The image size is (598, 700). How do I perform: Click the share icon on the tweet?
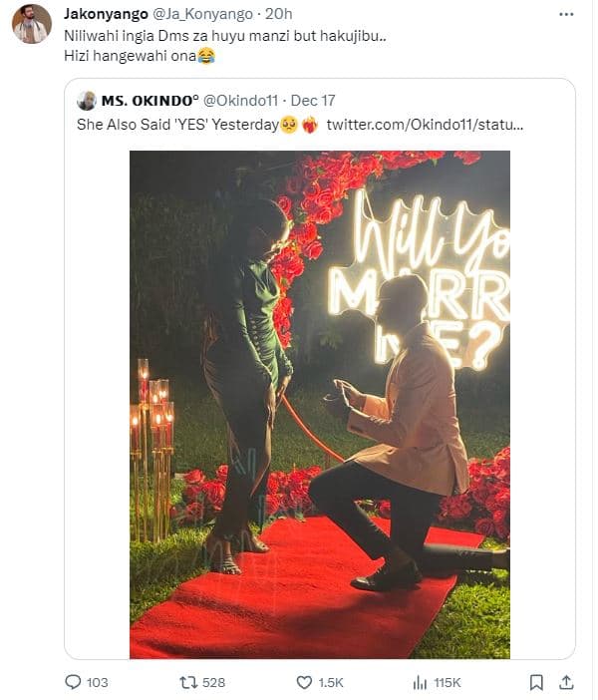(x=565, y=682)
